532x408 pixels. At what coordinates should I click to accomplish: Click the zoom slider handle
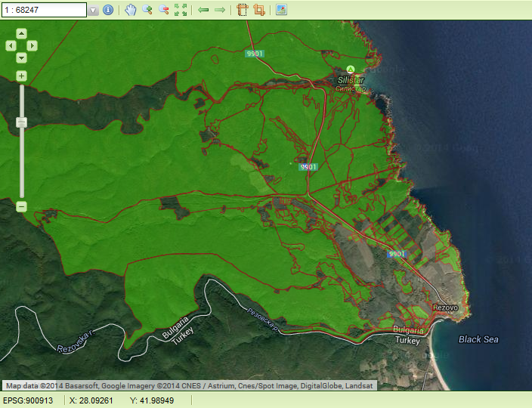tap(21, 122)
